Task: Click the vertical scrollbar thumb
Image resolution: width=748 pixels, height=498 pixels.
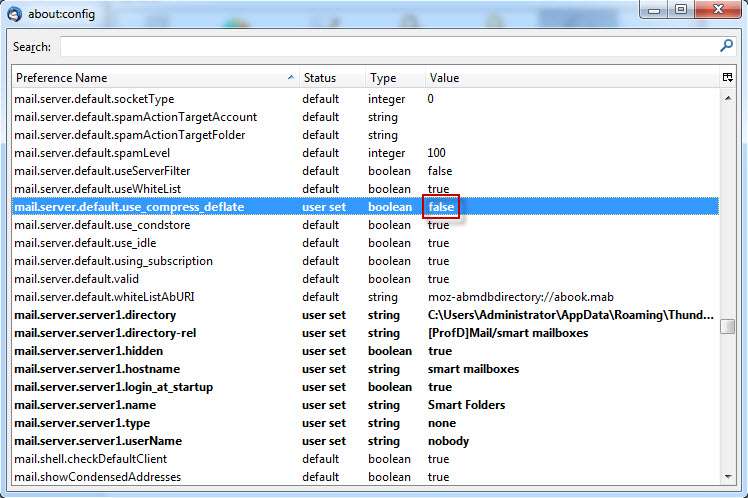Action: tap(727, 326)
